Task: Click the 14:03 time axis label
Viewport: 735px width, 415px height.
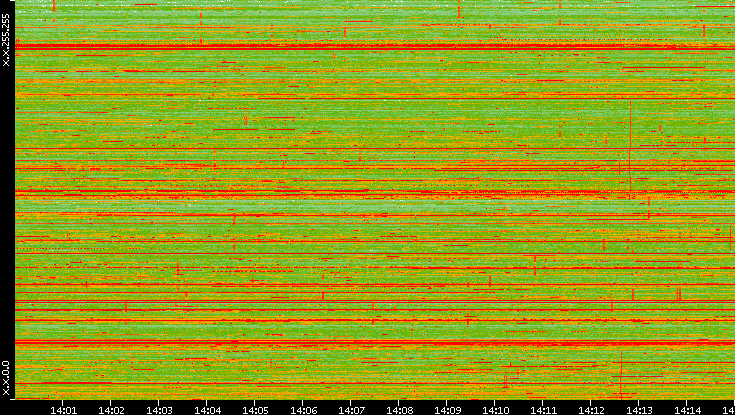Action: pyautogui.click(x=159, y=410)
